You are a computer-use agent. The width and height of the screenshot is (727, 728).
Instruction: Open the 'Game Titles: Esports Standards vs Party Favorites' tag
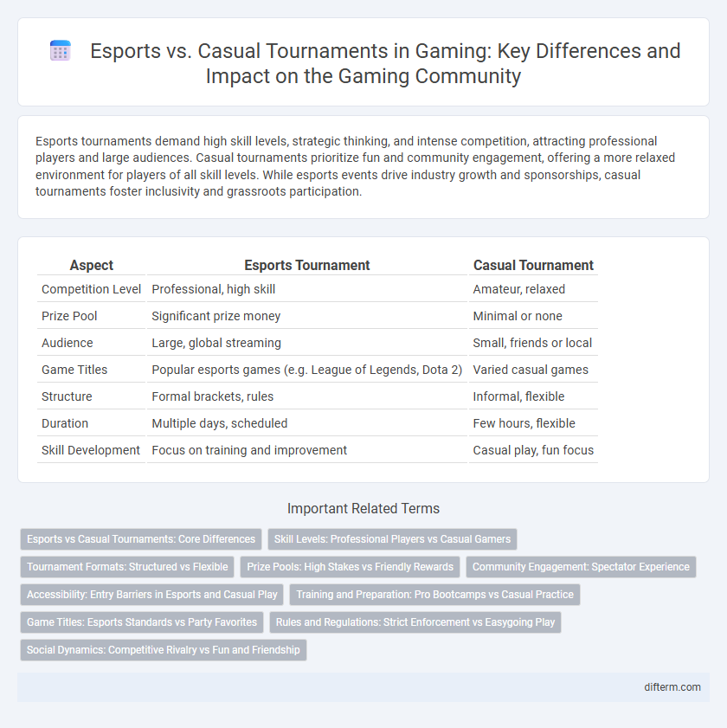coord(142,622)
